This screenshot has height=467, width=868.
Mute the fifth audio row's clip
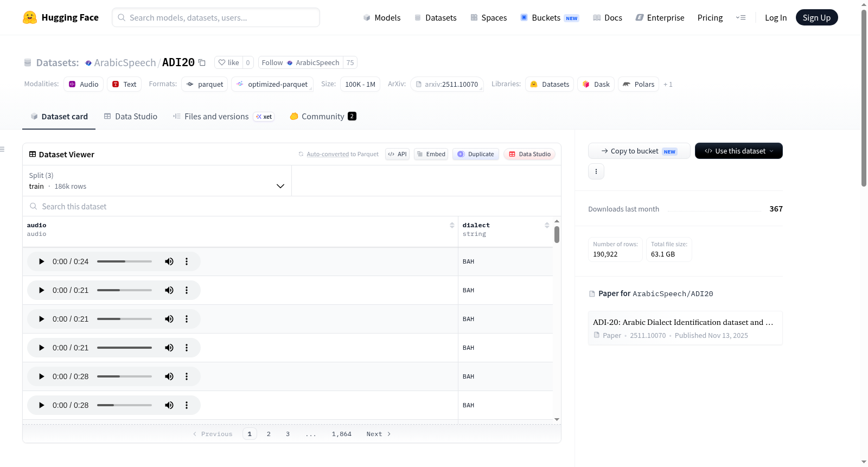click(169, 376)
